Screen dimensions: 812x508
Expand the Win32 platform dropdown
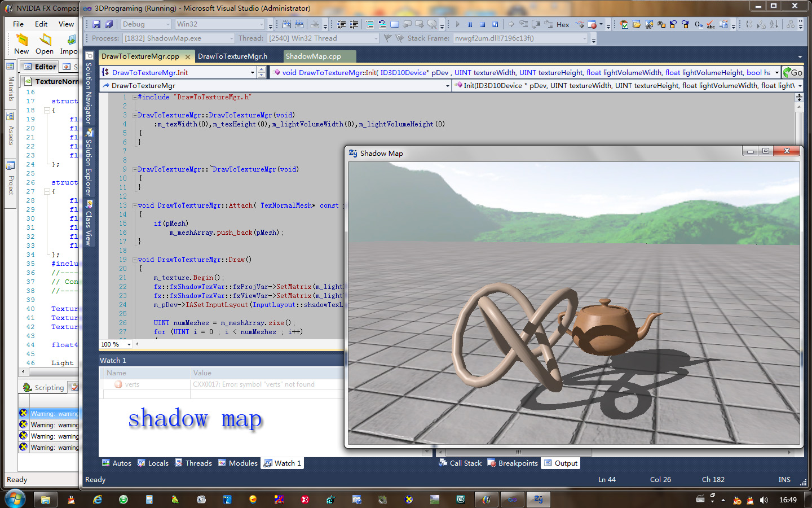coord(261,24)
